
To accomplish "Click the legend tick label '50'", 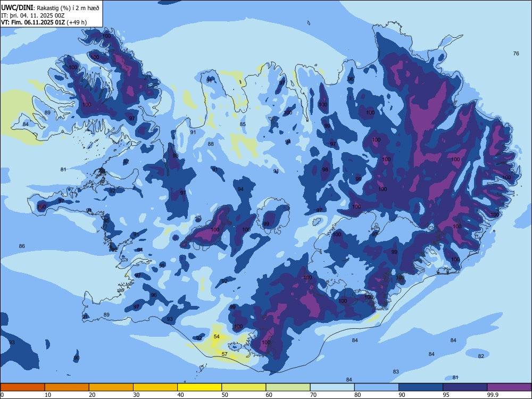I will (x=225, y=395).
